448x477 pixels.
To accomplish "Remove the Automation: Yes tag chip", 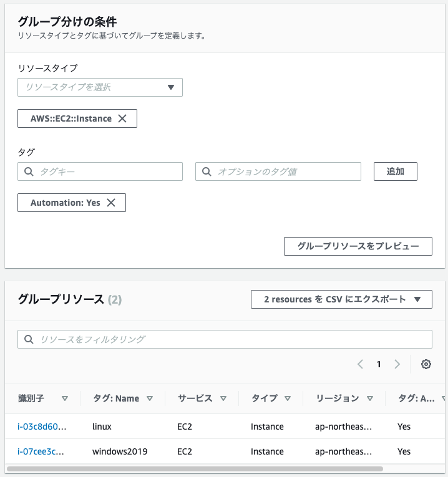I will (x=111, y=203).
